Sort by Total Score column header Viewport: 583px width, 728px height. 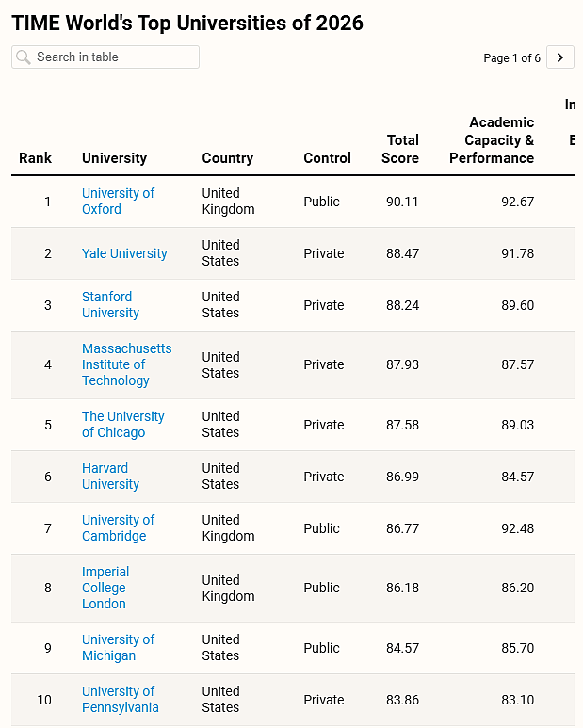pyautogui.click(x=400, y=149)
